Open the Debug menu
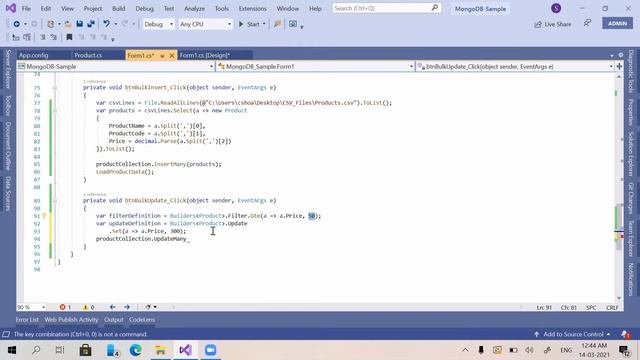The width and height of the screenshot is (640, 360). click(144, 8)
